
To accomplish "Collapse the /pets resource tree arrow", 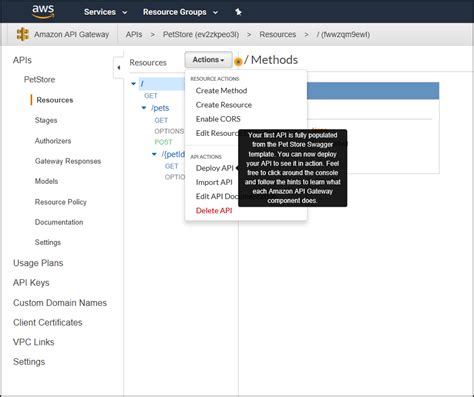I will [144, 108].
